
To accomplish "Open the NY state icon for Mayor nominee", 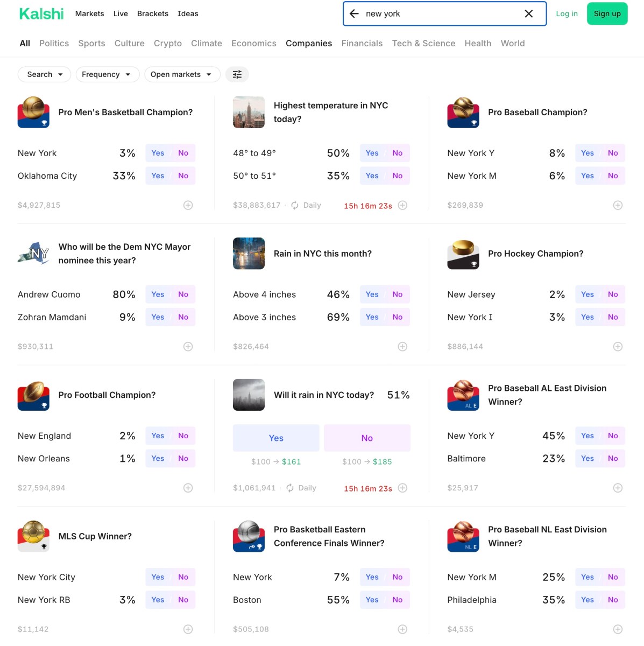I will pyautogui.click(x=33, y=254).
